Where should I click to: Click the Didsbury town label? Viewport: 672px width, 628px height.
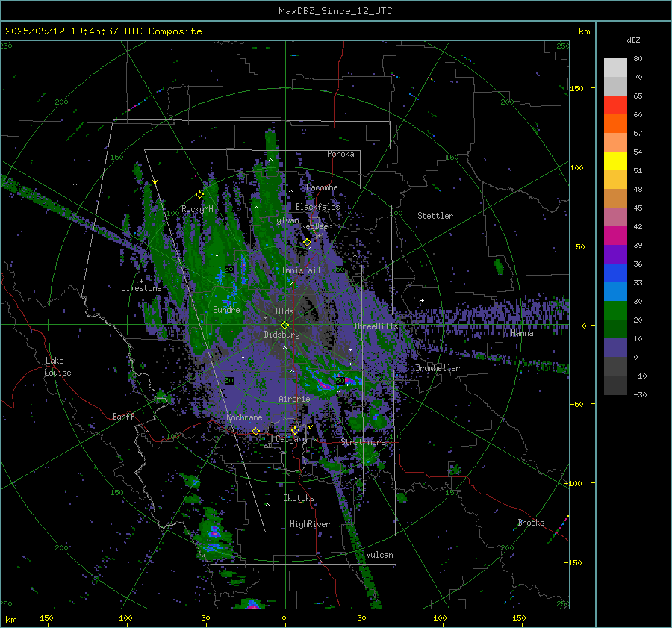(x=281, y=335)
